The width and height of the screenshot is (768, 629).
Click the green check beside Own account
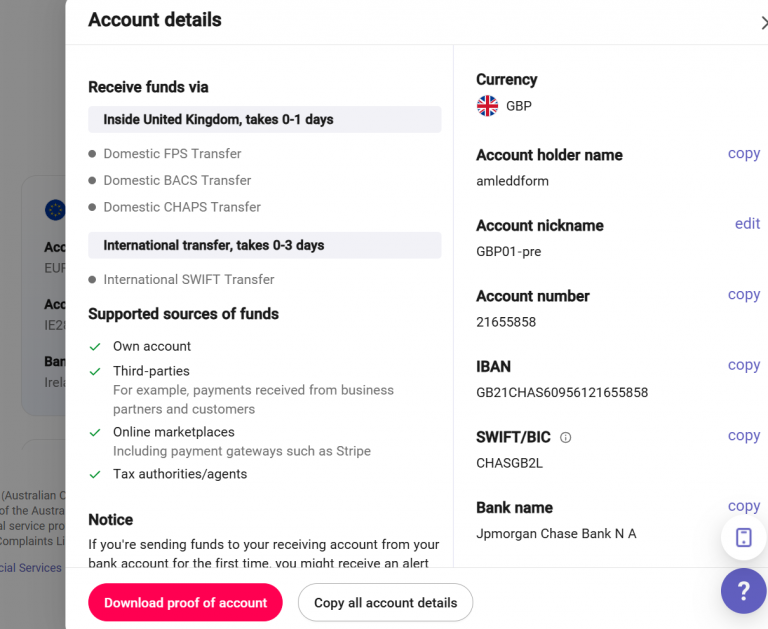(x=95, y=347)
